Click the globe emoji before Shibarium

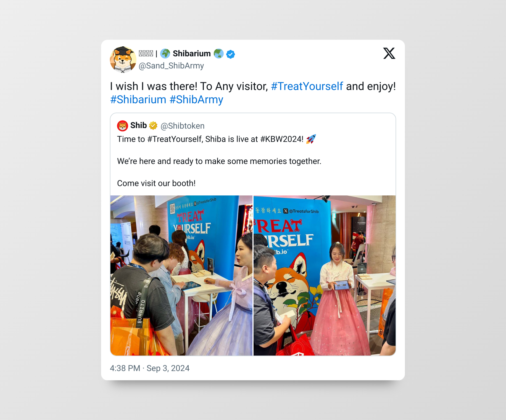[x=165, y=54]
